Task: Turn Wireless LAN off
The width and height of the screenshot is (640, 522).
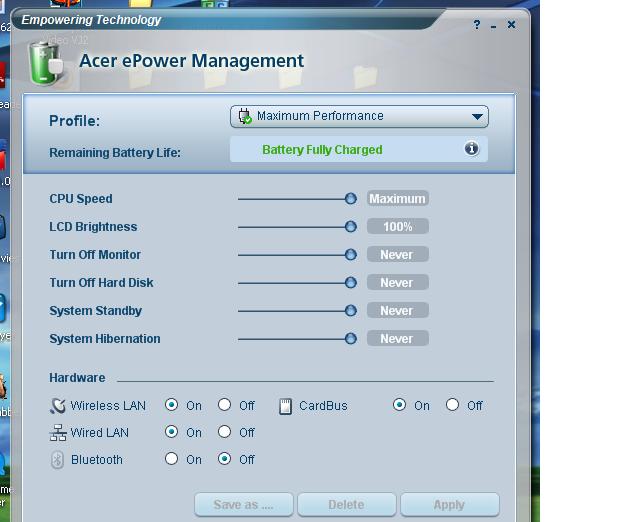Action: (224, 405)
